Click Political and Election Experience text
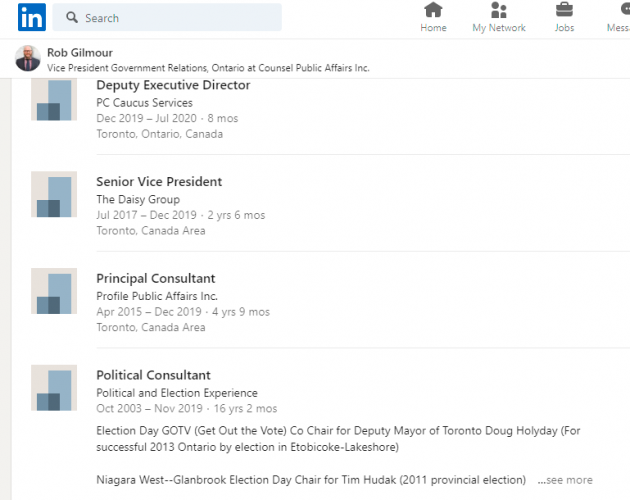 tap(177, 393)
